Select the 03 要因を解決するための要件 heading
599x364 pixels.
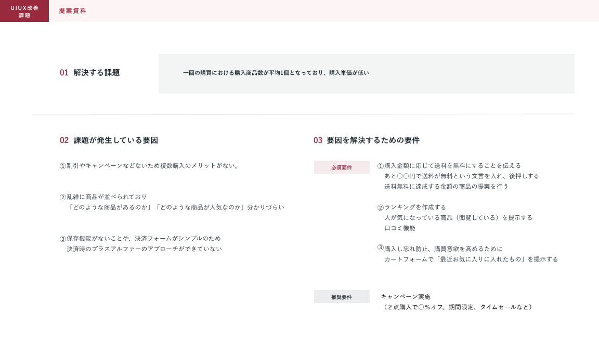(x=366, y=140)
